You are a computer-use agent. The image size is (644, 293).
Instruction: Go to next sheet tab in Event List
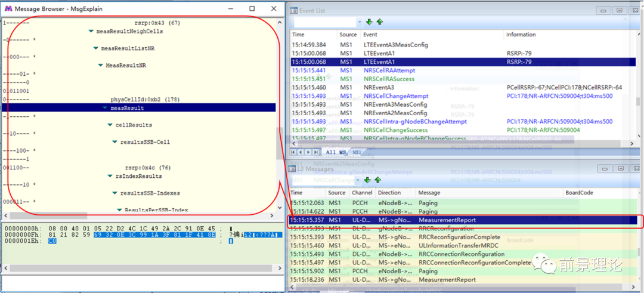click(308, 152)
